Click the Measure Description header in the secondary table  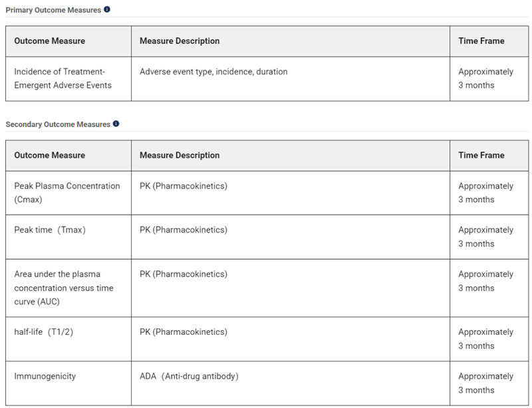point(180,155)
